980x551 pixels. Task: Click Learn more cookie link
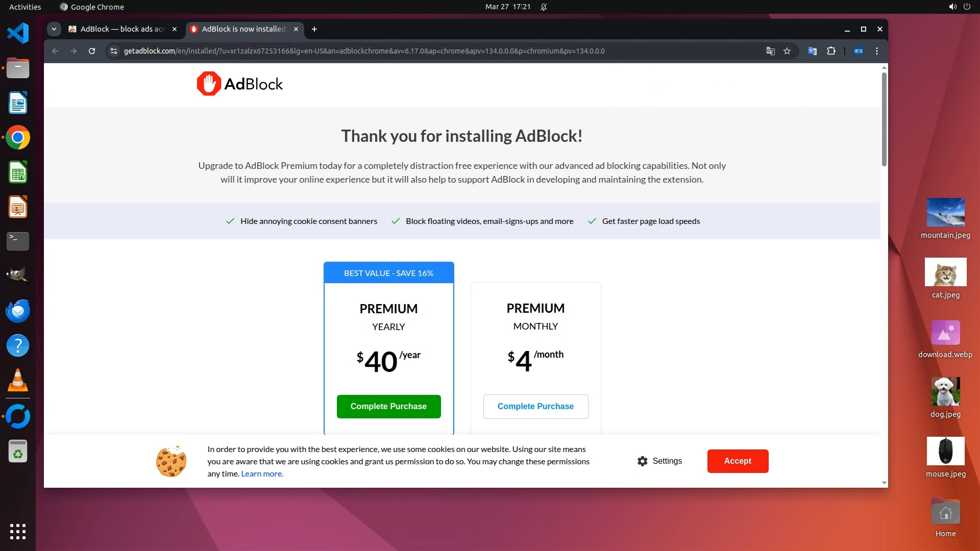[262, 474]
